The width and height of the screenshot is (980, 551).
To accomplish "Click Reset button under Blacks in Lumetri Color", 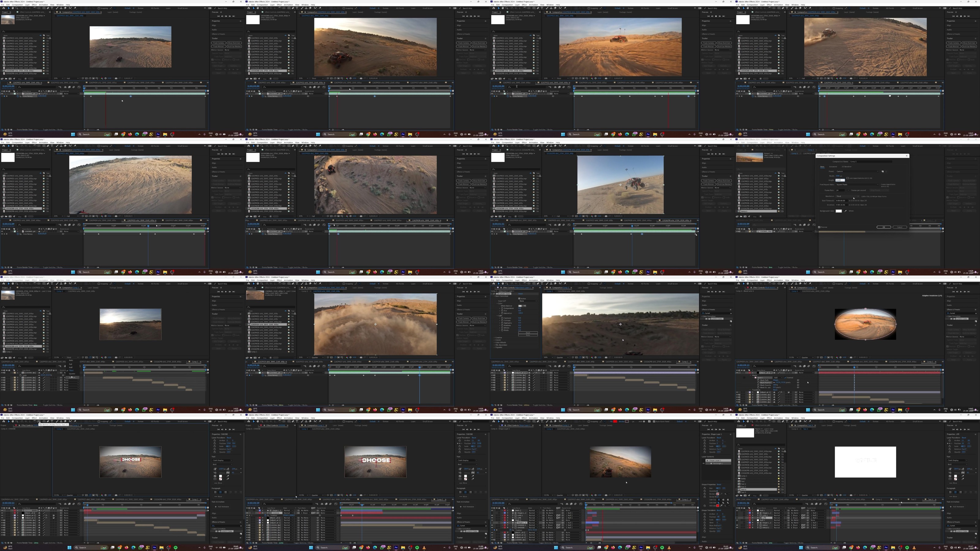I will click(x=528, y=333).
